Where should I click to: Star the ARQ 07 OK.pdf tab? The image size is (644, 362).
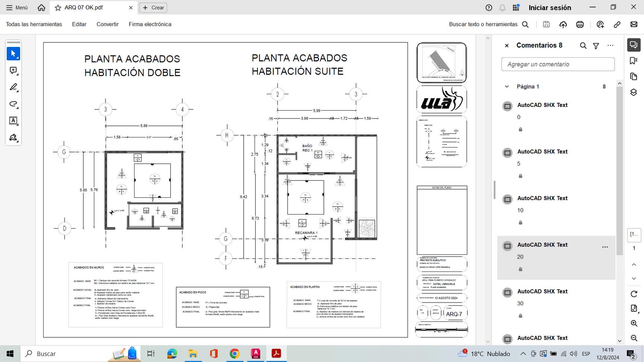coord(58,7)
